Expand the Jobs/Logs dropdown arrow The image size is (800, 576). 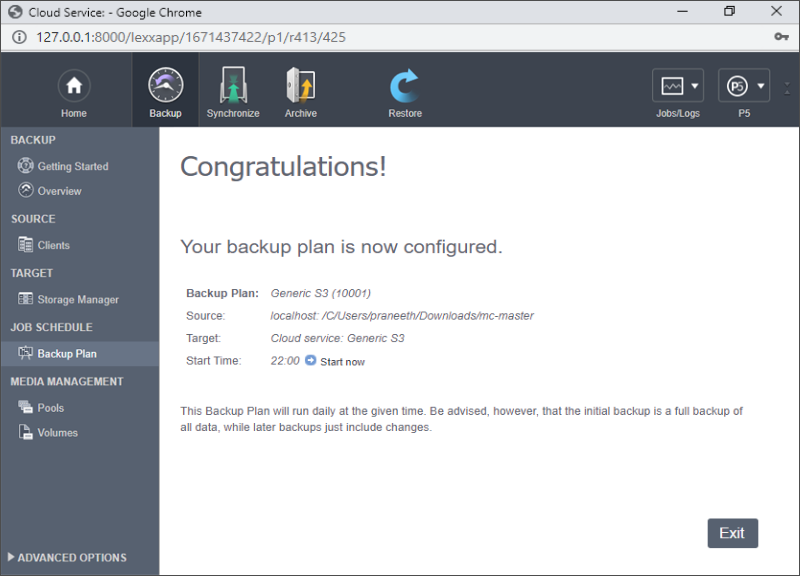click(694, 86)
